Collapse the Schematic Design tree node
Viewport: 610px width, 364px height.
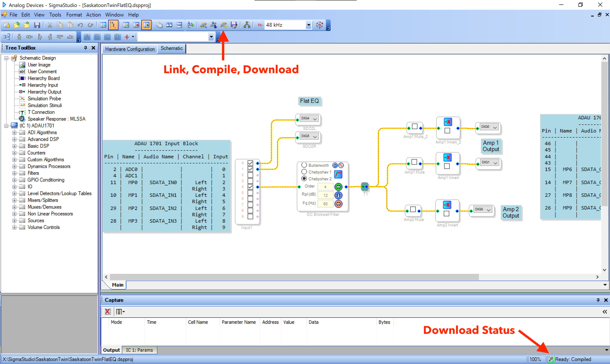(x=6, y=58)
